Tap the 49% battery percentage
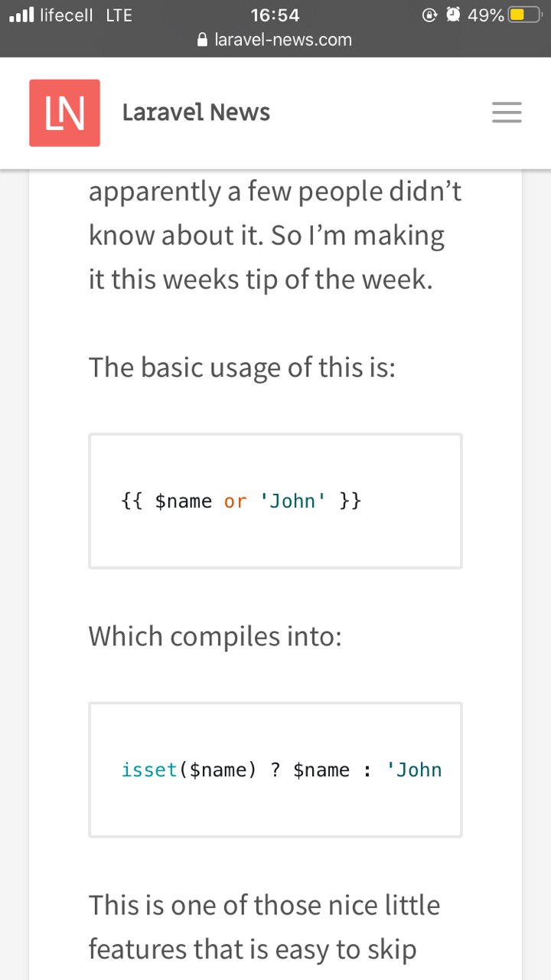 [485, 15]
